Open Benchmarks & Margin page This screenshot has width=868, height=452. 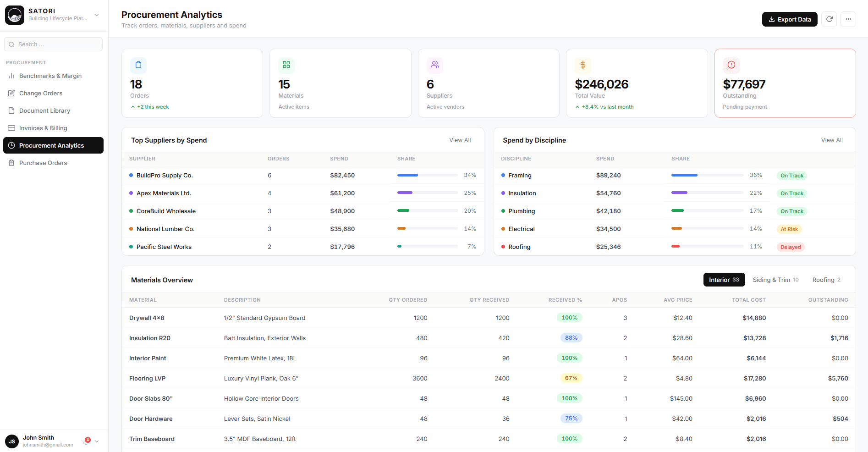click(x=53, y=76)
